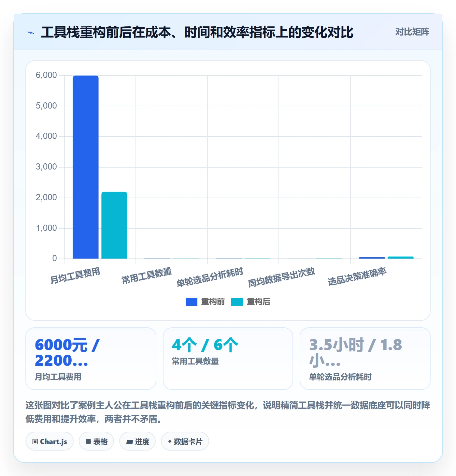Click the blue 选品决策准确率 bar
Image resolution: width=456 pixels, height=476 pixels.
(372, 258)
